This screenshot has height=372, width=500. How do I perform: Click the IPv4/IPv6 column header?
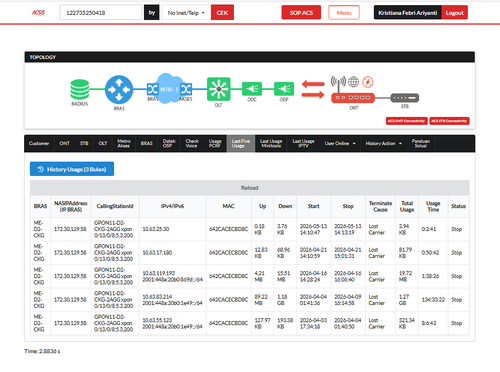pyautogui.click(x=172, y=206)
